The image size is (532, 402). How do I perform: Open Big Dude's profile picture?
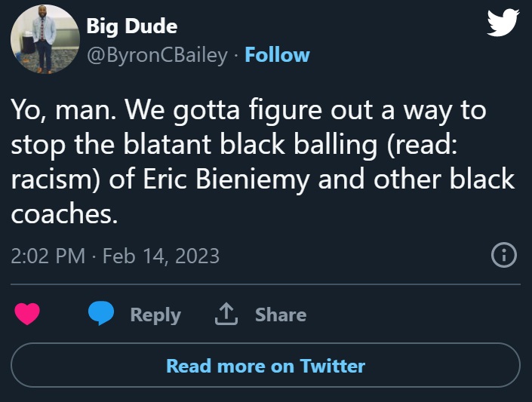[43, 40]
